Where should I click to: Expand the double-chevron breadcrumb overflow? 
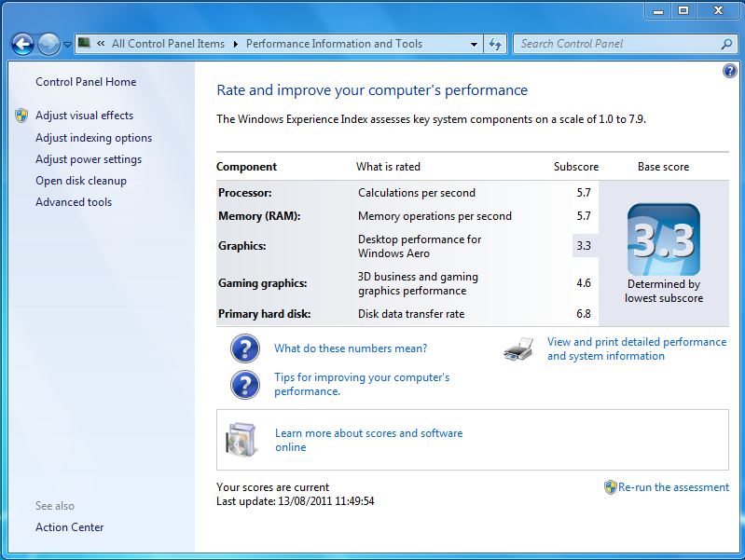(101, 44)
